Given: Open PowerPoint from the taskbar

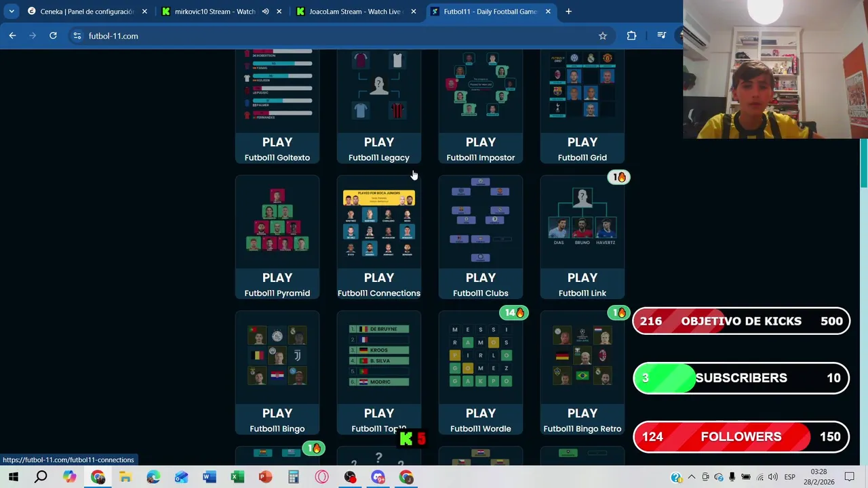Looking at the screenshot, I should click(265, 477).
